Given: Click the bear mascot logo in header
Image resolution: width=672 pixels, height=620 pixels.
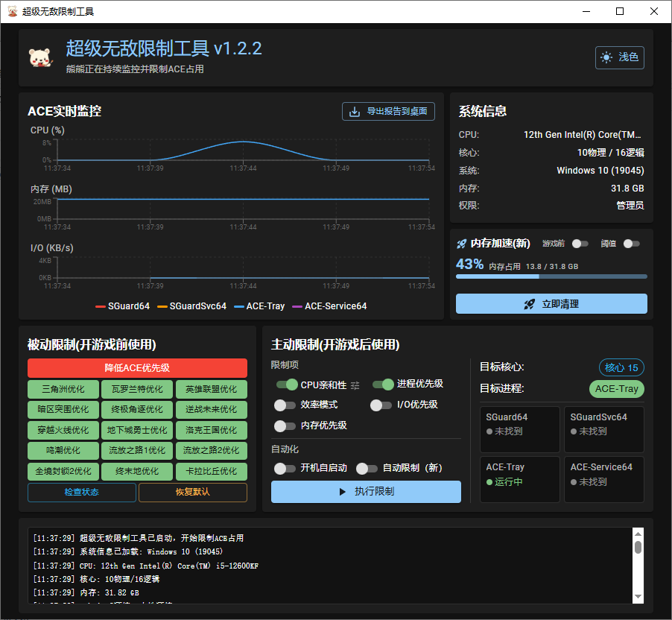Looking at the screenshot, I should click(x=41, y=58).
